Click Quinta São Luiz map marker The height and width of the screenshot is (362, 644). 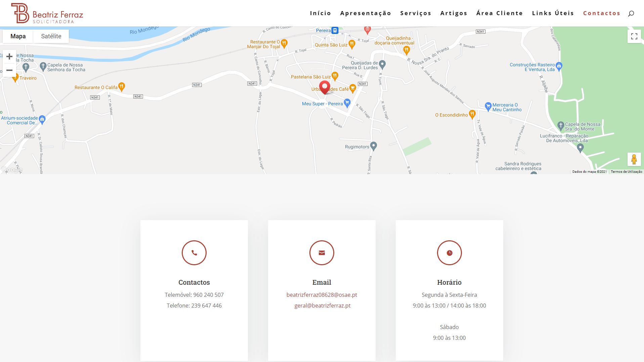tap(352, 44)
